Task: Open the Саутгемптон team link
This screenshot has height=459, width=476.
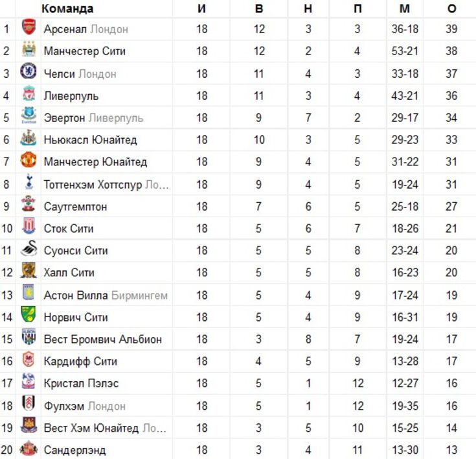Action: click(x=75, y=207)
